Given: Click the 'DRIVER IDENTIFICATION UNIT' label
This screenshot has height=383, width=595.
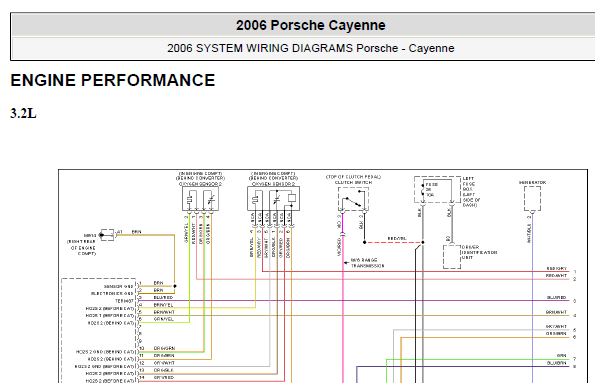Looking at the screenshot, I should [479, 252].
